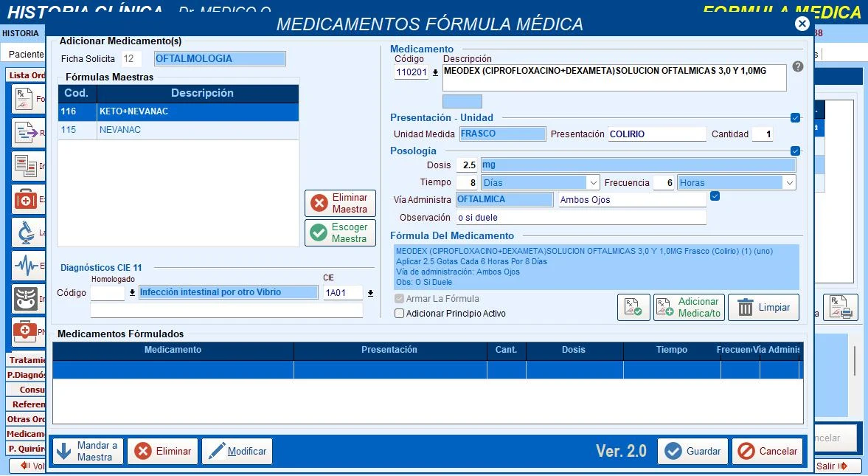This screenshot has height=476, width=868.
Task: Click the Guardar button
Action: point(693,451)
